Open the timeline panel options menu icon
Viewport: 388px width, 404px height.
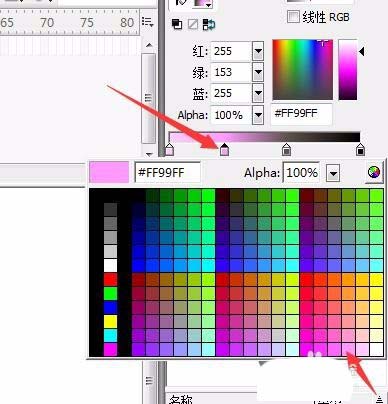click(x=147, y=22)
